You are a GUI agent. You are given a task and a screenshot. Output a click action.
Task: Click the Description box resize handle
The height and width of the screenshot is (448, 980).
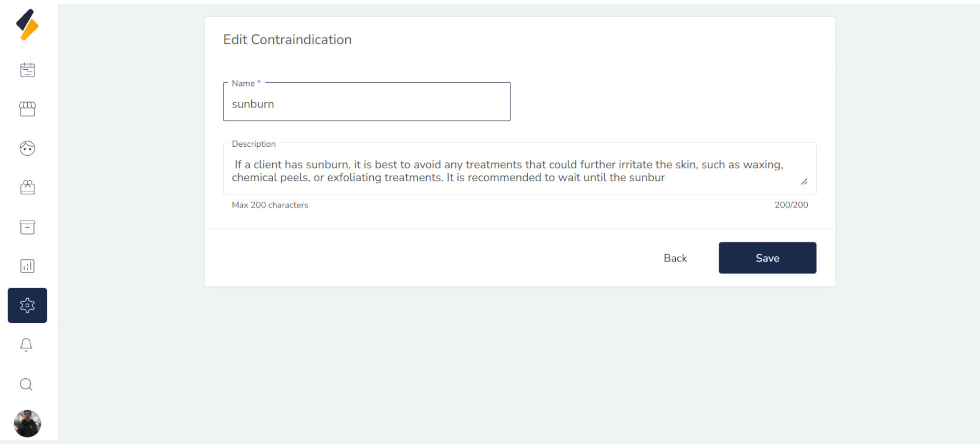click(x=804, y=182)
